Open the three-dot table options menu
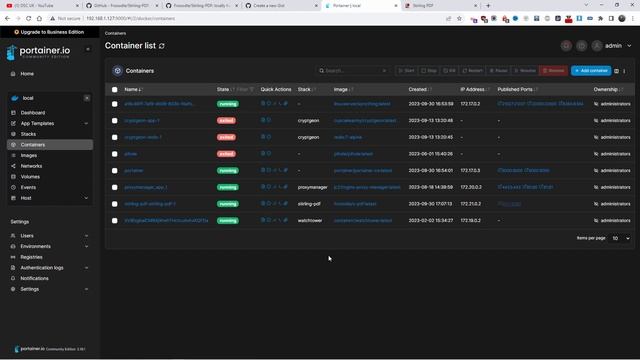This screenshot has height=360, width=640. pos(624,71)
